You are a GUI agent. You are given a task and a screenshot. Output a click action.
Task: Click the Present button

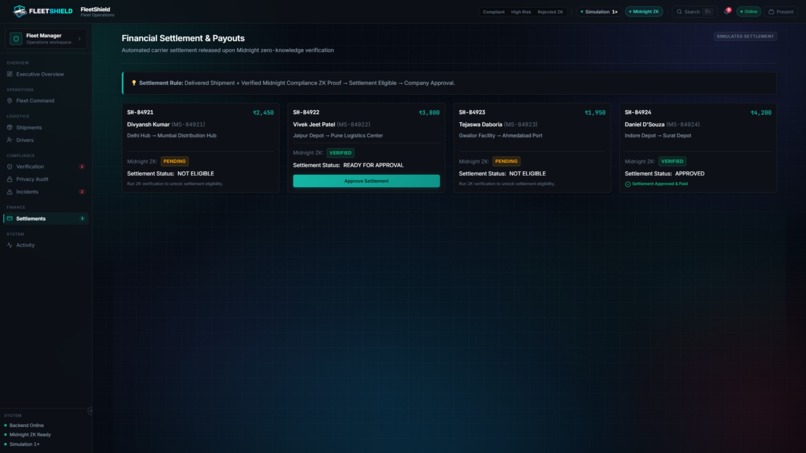[781, 11]
